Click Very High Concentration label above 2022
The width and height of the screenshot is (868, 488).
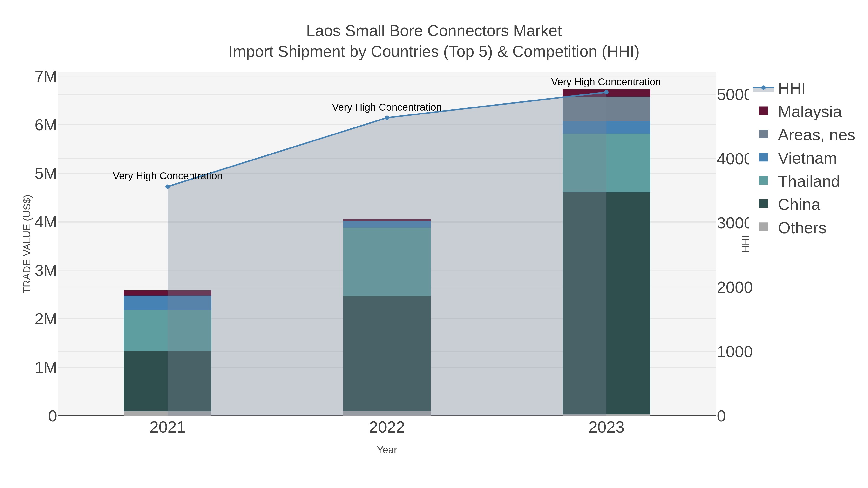click(x=387, y=107)
